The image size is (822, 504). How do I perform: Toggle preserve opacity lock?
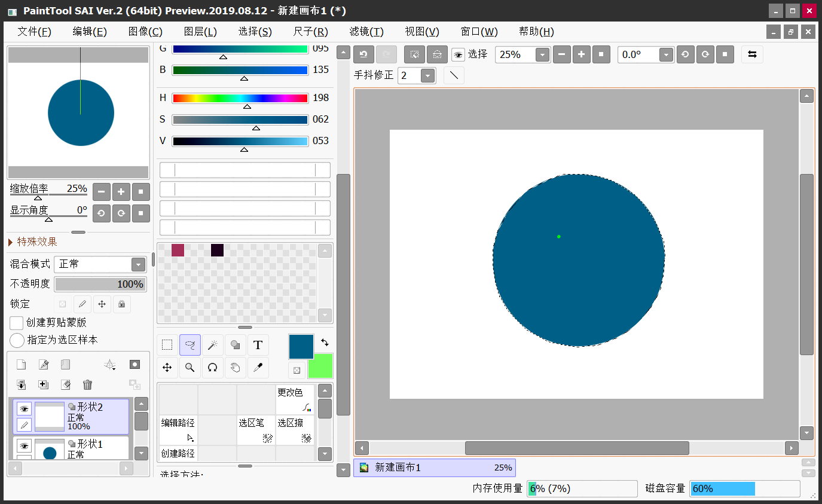pos(62,304)
